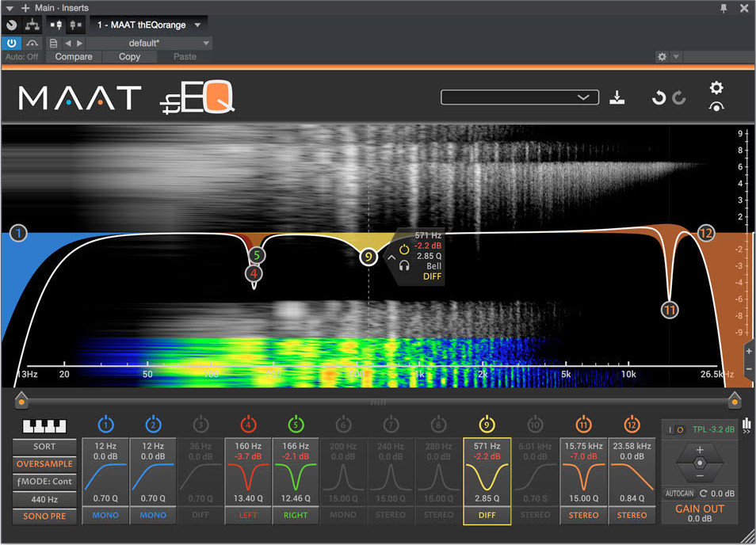Click the SORT button
This screenshot has width=756, height=545.
point(44,447)
